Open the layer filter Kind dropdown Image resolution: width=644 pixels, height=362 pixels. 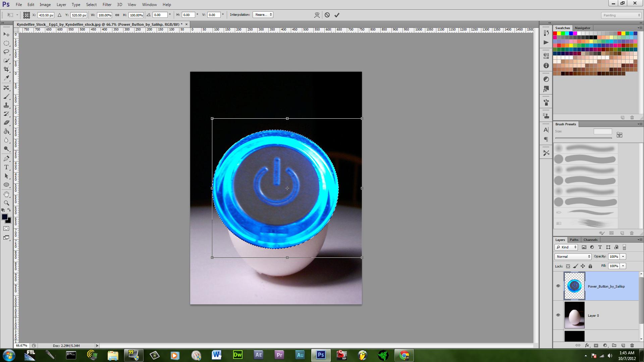click(566, 247)
